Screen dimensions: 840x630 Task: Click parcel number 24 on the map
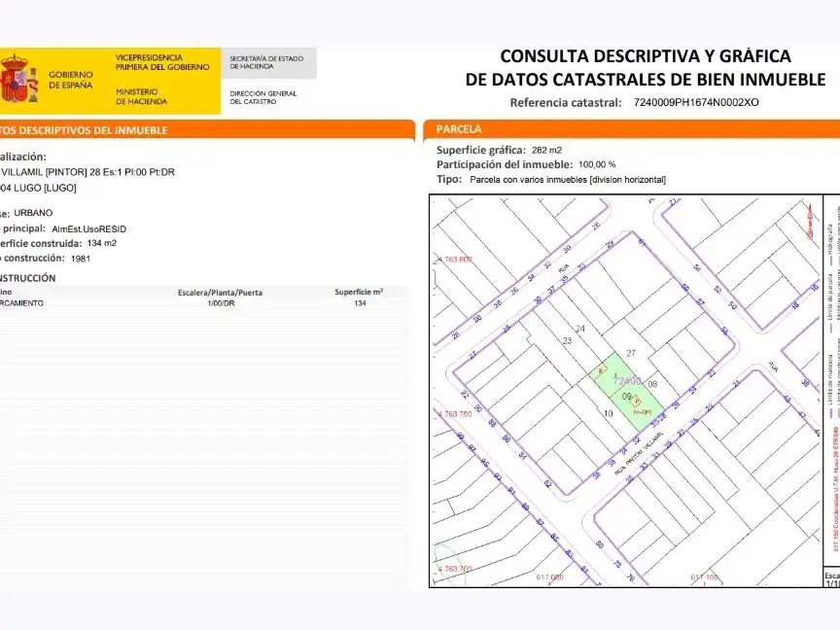click(580, 329)
